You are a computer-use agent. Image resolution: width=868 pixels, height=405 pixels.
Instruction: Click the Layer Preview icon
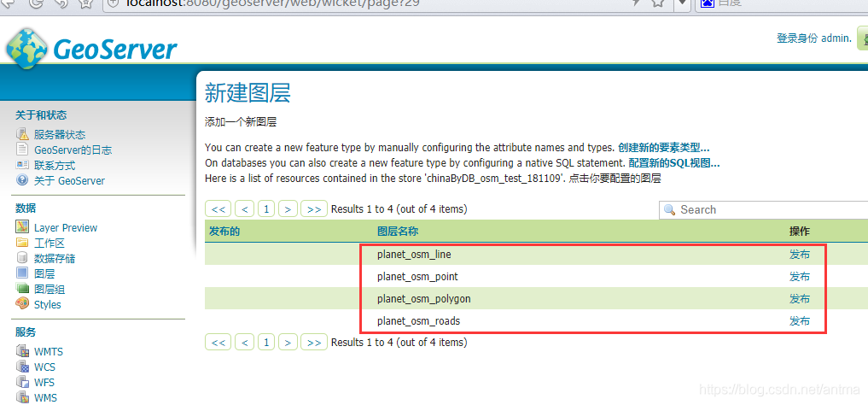coord(22,227)
